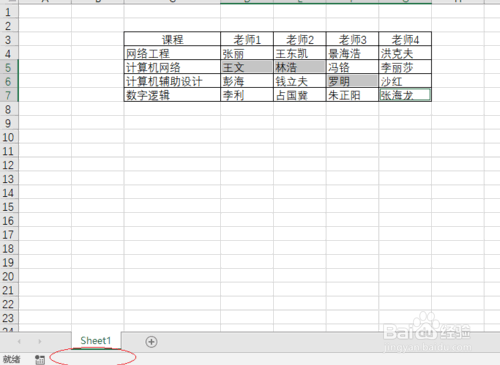
Task: Go to next sheet with right arrow
Action: click(40, 341)
